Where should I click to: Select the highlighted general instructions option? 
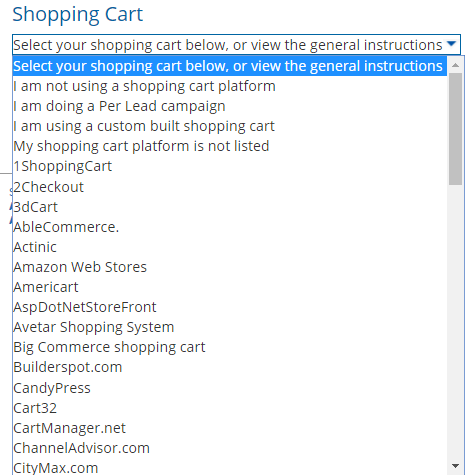(x=230, y=66)
